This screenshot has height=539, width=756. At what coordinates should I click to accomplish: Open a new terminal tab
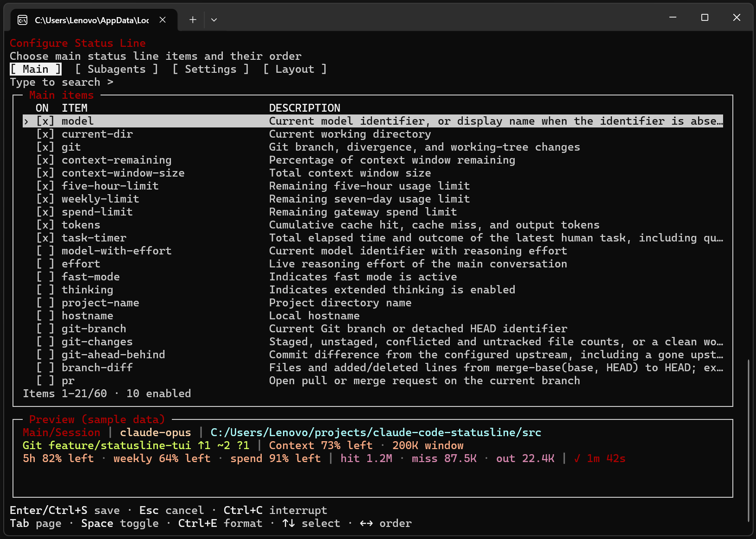[x=193, y=20]
